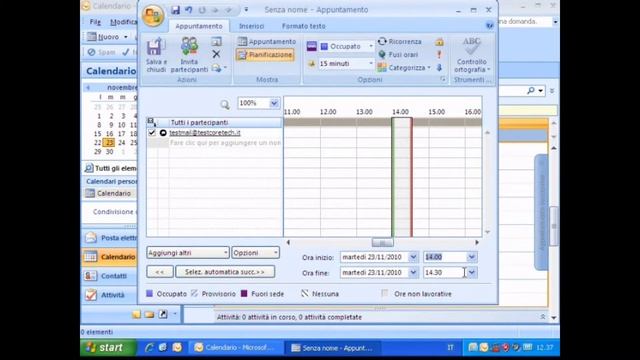Image resolution: width=640 pixels, height=360 pixels.
Task: Click the horizontal timeline scrollbar thumb
Action: tap(382, 242)
